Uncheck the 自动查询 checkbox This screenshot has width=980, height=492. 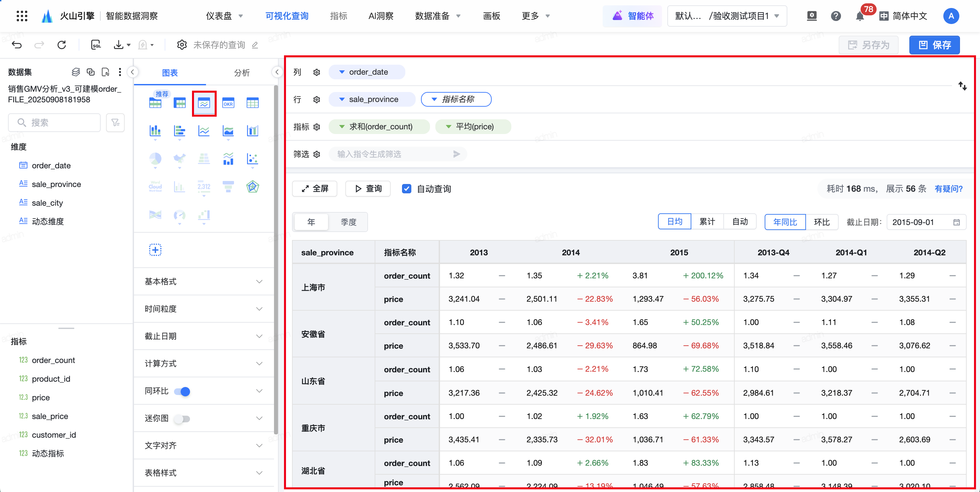tap(406, 189)
